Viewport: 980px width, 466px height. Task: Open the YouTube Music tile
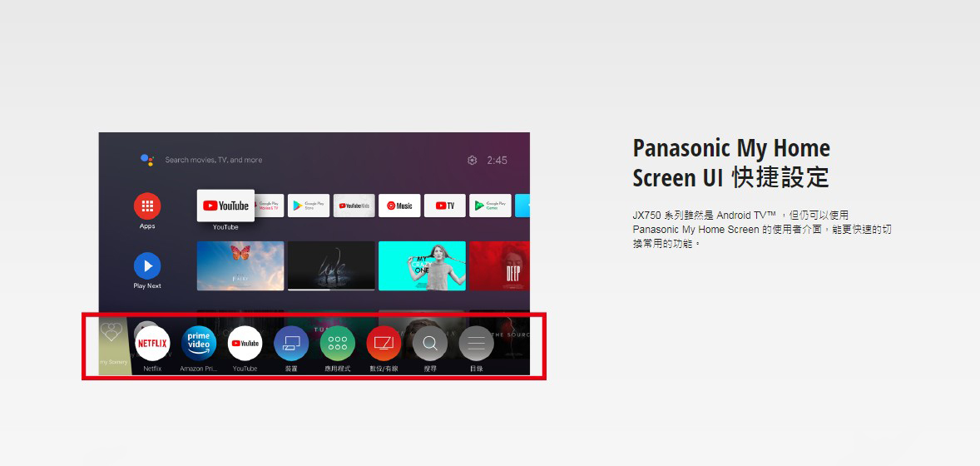399,206
